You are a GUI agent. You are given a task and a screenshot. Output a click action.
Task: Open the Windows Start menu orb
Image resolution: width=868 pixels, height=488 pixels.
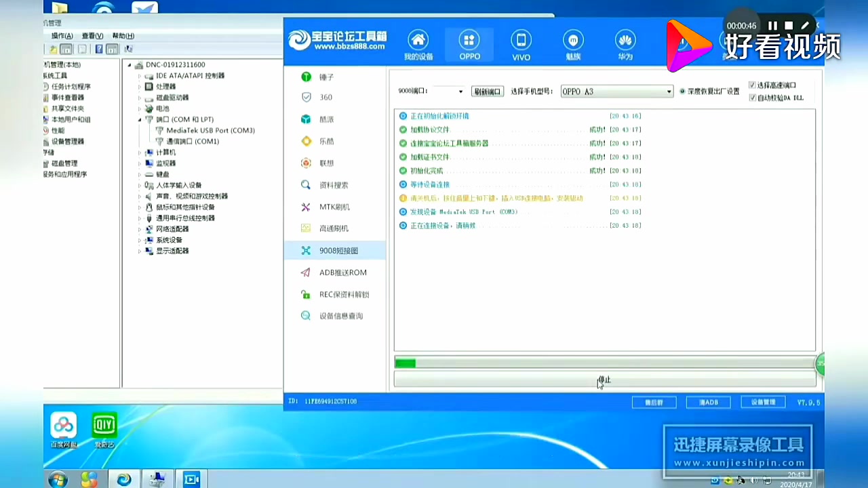click(58, 479)
